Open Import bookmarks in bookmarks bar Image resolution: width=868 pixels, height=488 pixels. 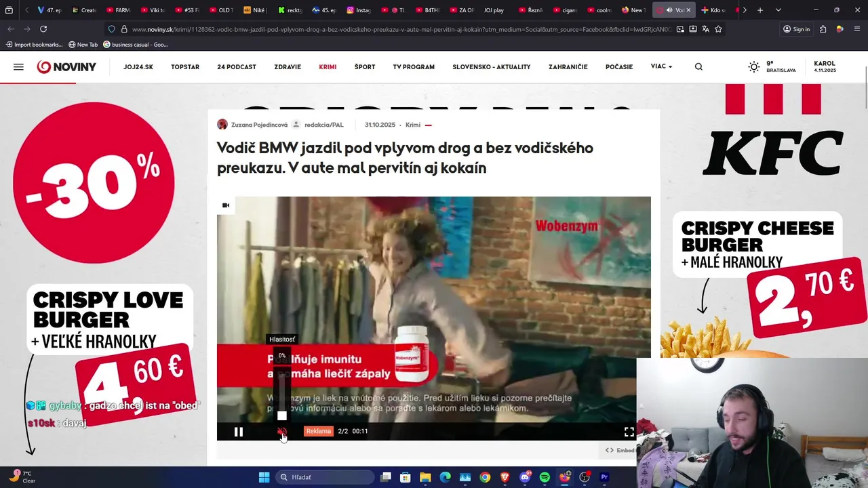click(x=34, y=45)
